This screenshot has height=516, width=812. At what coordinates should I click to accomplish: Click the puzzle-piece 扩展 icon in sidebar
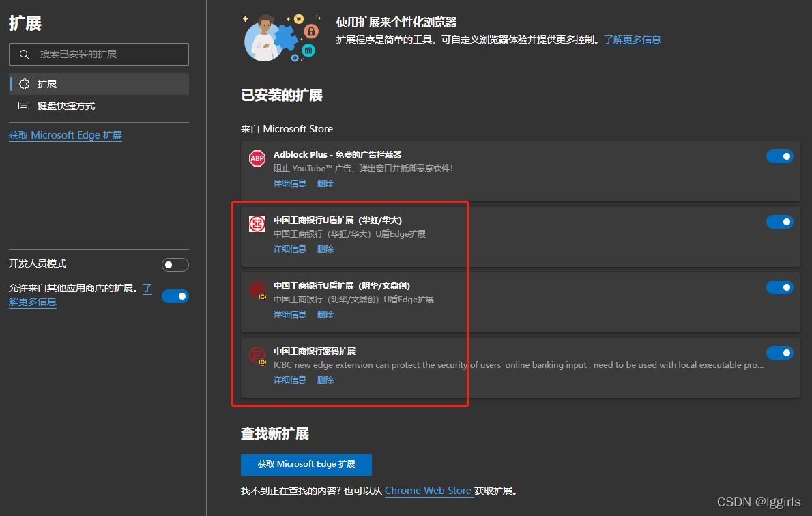25,84
